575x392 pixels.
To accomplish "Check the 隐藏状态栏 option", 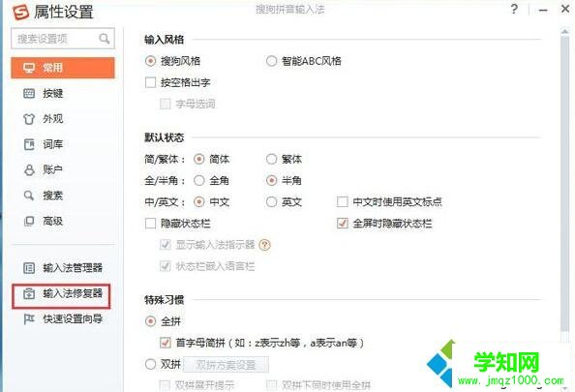I will click(151, 224).
